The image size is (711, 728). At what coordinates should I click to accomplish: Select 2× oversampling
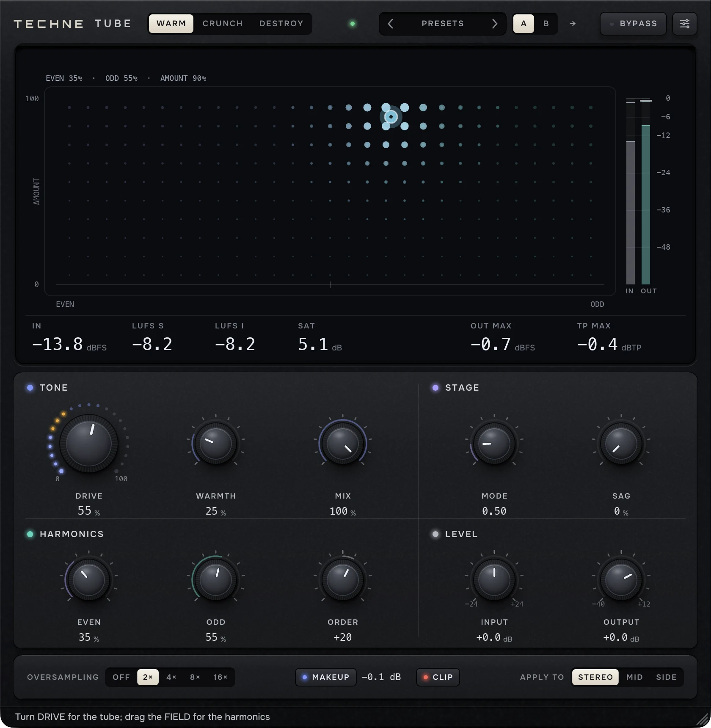148,677
